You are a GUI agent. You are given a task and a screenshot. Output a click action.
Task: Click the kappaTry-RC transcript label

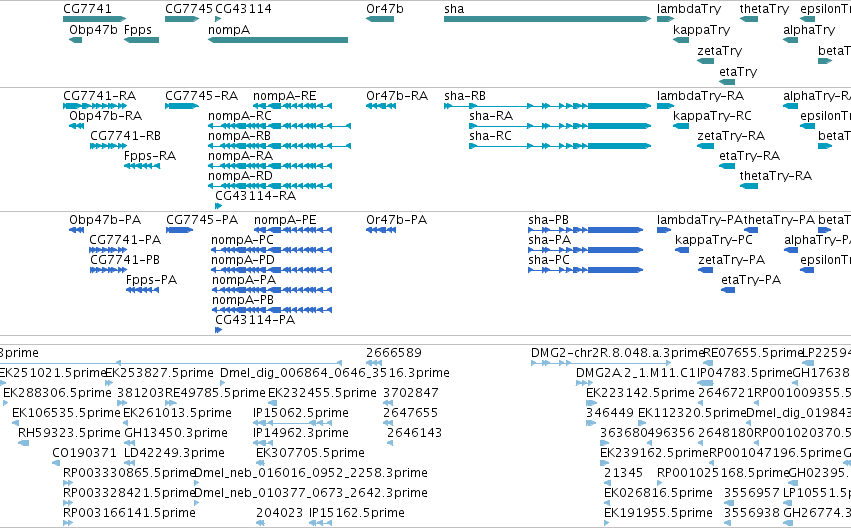(x=712, y=116)
